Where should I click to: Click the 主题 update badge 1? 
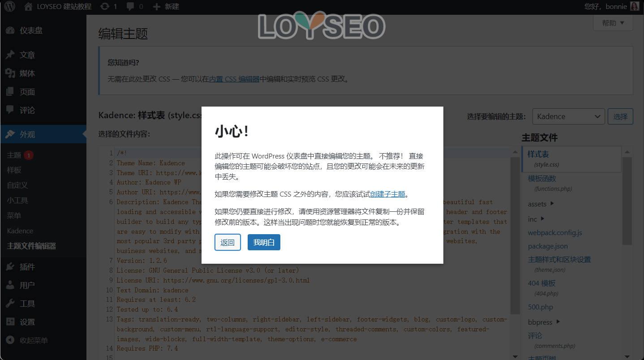[29, 155]
